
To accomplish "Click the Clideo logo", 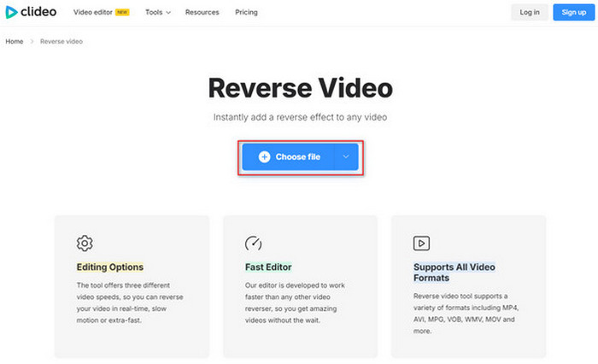I will tap(31, 12).
